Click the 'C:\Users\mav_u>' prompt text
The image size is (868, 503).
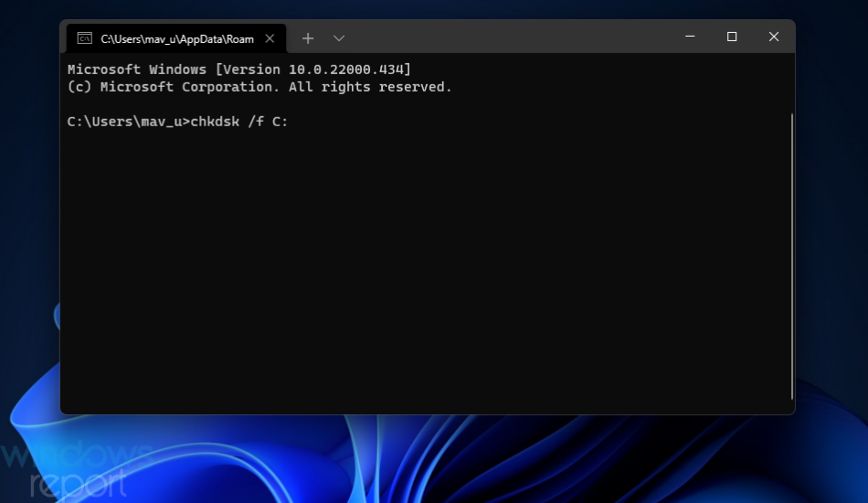coord(129,122)
